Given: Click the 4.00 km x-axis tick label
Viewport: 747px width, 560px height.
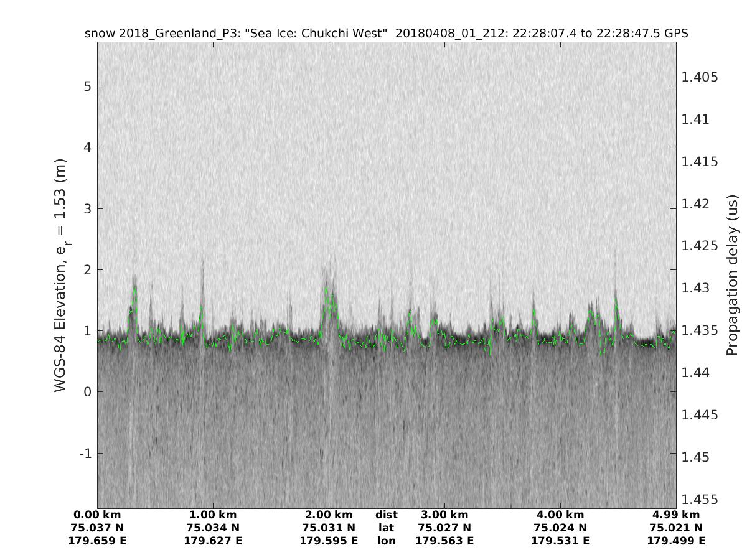Looking at the screenshot, I should (560, 515).
